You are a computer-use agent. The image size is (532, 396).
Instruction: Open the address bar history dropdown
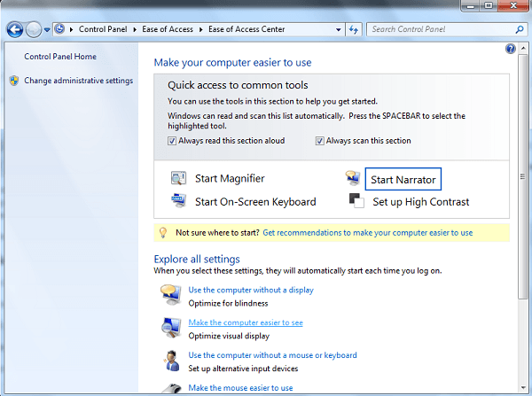point(339,29)
